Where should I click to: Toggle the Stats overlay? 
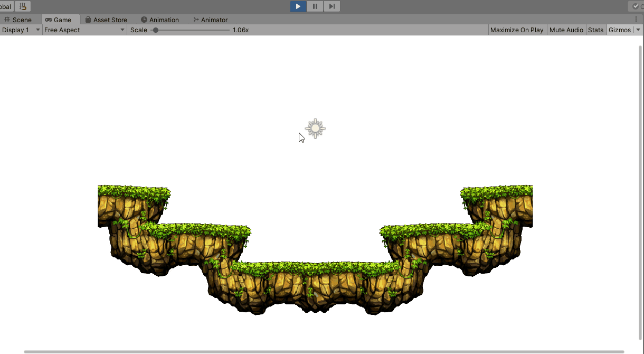(595, 30)
